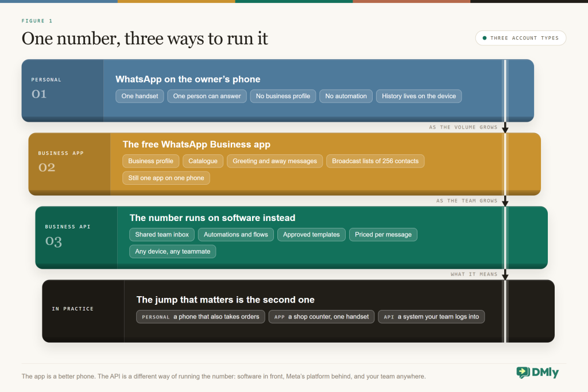Click heading "The number runs on software instead"

point(212,218)
